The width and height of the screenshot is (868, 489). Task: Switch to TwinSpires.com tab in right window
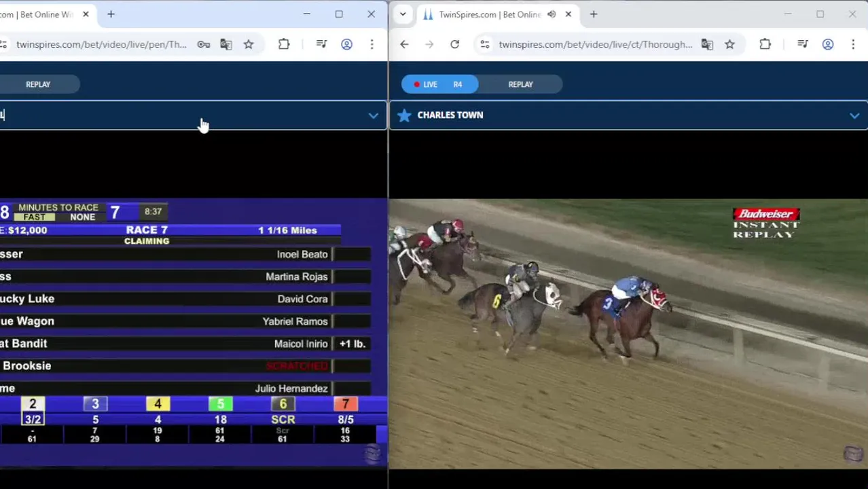coord(489,14)
